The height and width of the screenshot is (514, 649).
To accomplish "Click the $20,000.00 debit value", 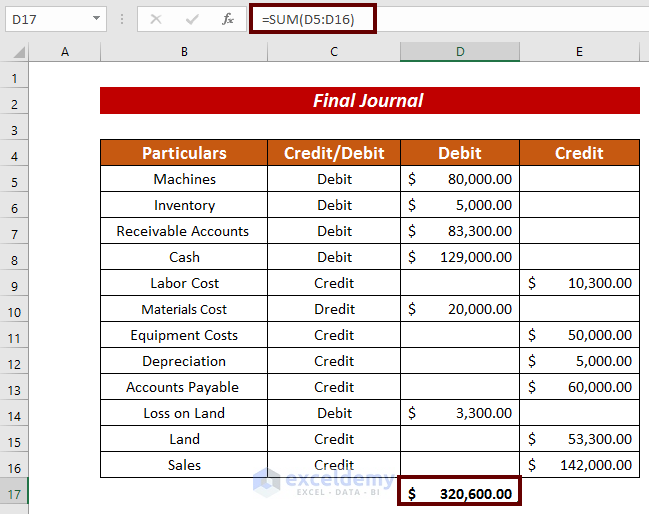I will click(460, 309).
